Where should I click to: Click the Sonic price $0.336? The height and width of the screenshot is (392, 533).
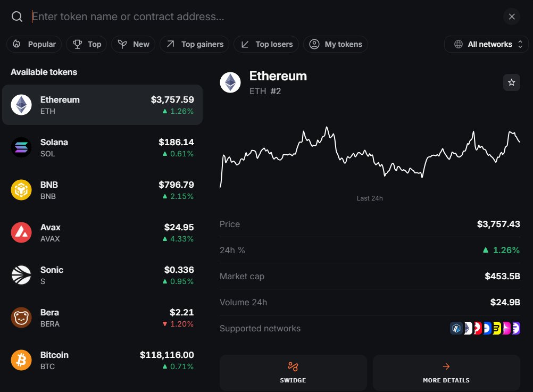coord(179,270)
